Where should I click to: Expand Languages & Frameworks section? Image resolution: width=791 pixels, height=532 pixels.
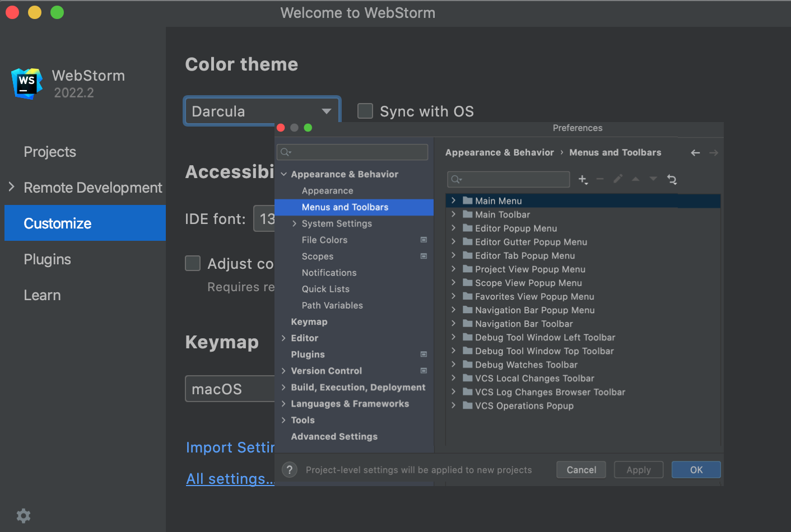tap(283, 403)
